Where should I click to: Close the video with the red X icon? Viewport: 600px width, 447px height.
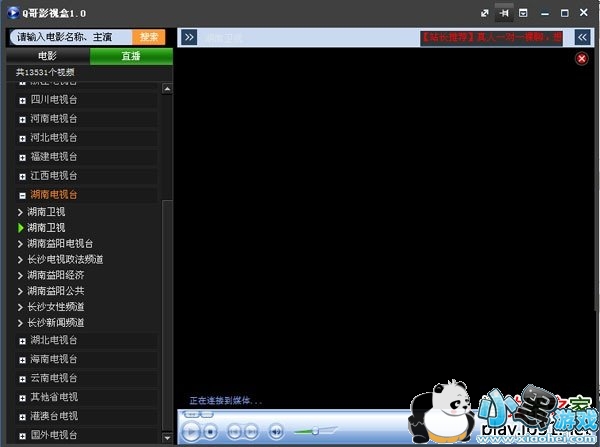pyautogui.click(x=582, y=59)
